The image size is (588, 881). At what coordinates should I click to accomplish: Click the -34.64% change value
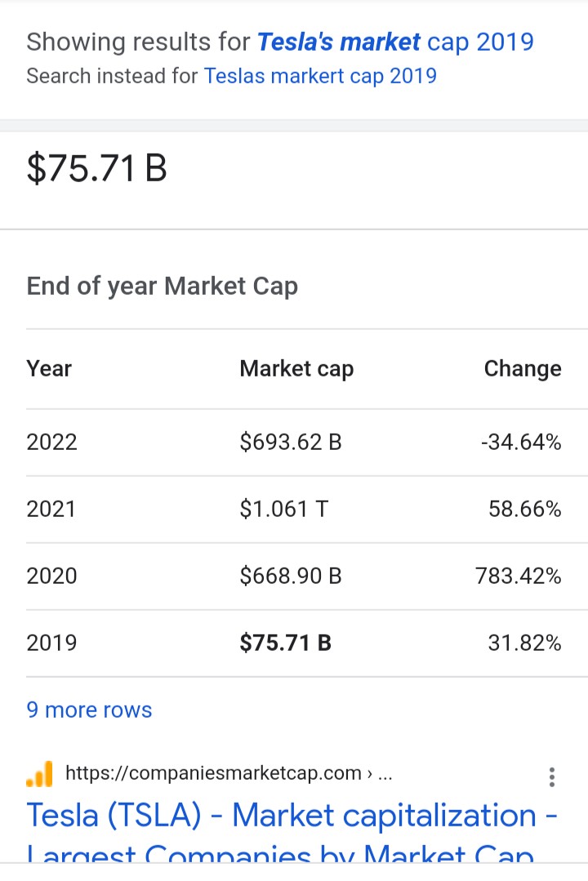click(x=521, y=443)
